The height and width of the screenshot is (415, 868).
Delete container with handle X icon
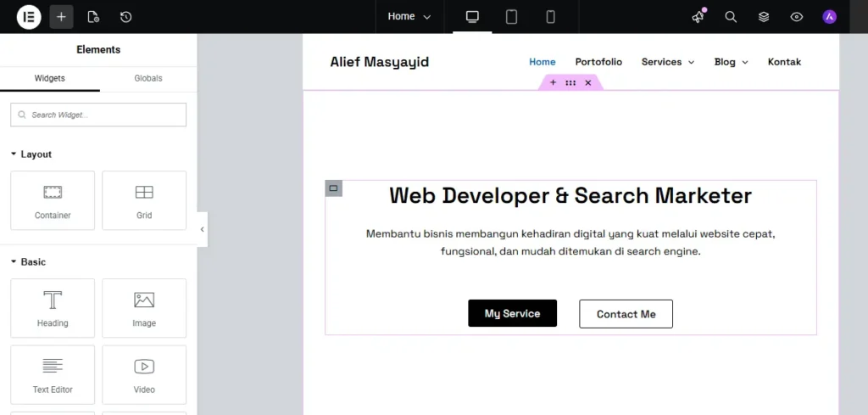pos(588,82)
